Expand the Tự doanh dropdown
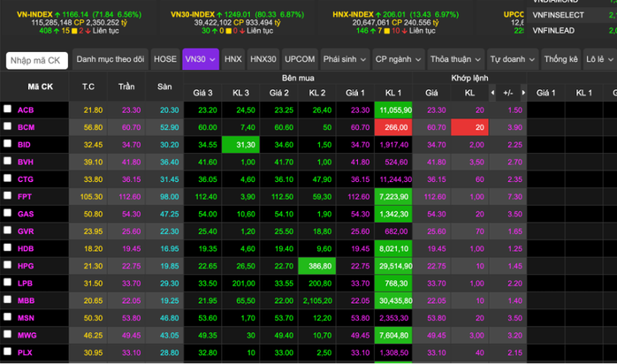This screenshot has width=617, height=364. coord(513,59)
